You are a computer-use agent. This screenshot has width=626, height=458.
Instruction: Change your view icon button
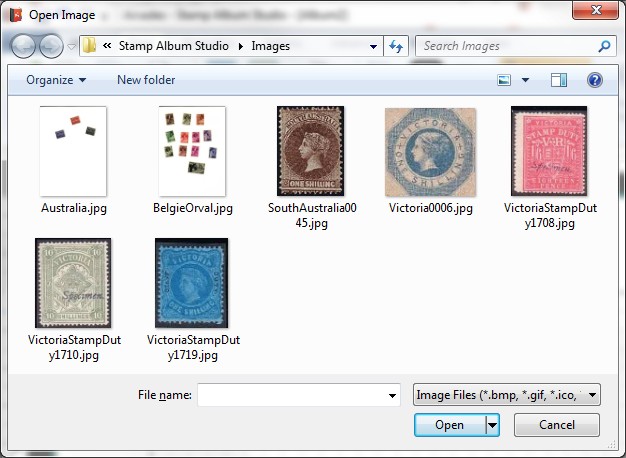[504, 80]
